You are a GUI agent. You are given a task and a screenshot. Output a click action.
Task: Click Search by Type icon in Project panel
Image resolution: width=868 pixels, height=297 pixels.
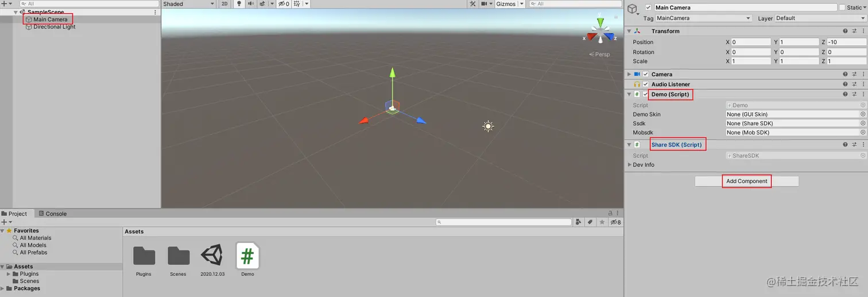pyautogui.click(x=578, y=222)
